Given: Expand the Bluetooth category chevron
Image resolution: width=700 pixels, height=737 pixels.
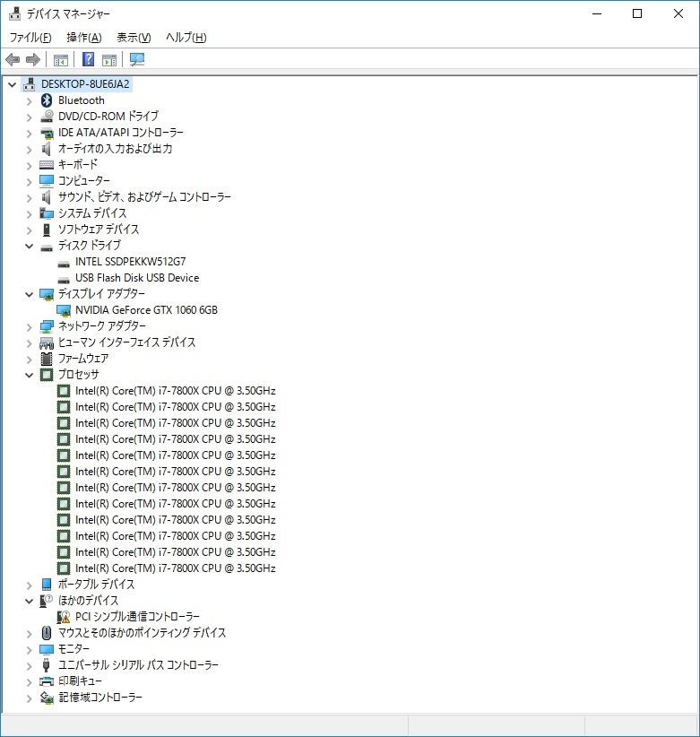Looking at the screenshot, I should (29, 101).
